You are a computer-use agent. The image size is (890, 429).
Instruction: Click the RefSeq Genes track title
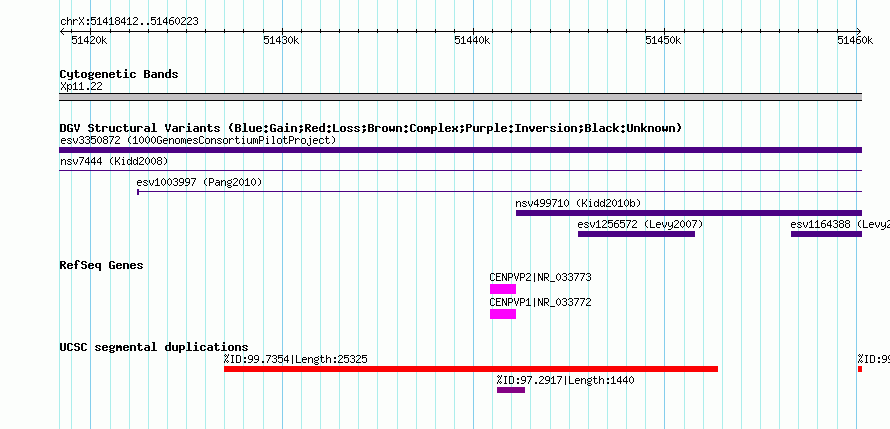(102, 265)
